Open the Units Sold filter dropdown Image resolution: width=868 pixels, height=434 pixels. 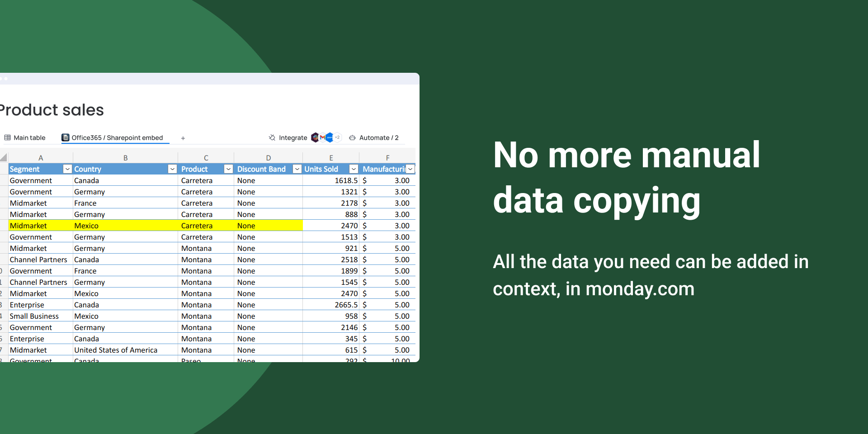click(354, 169)
